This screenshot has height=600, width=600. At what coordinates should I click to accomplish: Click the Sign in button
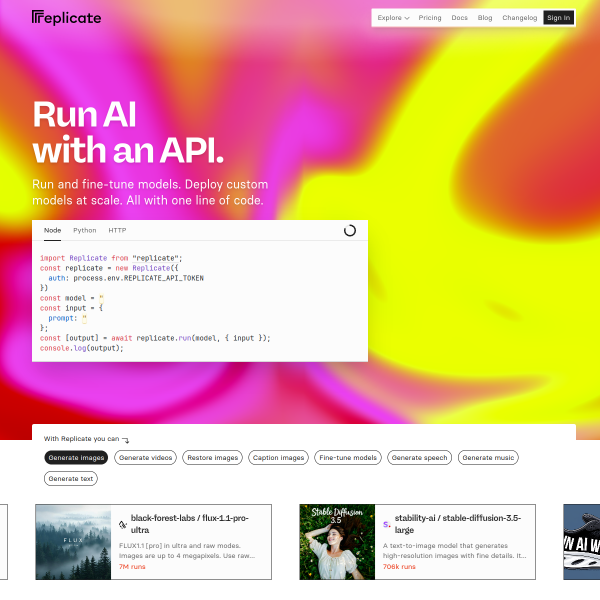click(x=558, y=18)
